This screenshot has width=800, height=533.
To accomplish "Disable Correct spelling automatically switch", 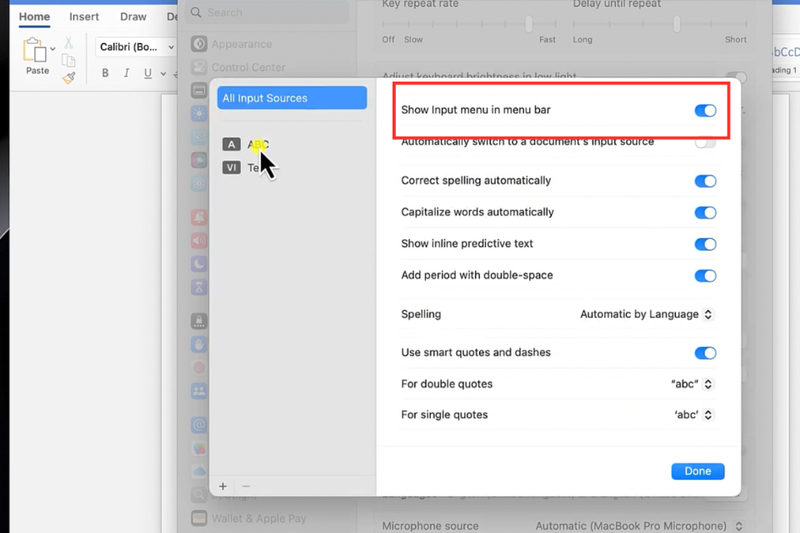I will point(705,181).
